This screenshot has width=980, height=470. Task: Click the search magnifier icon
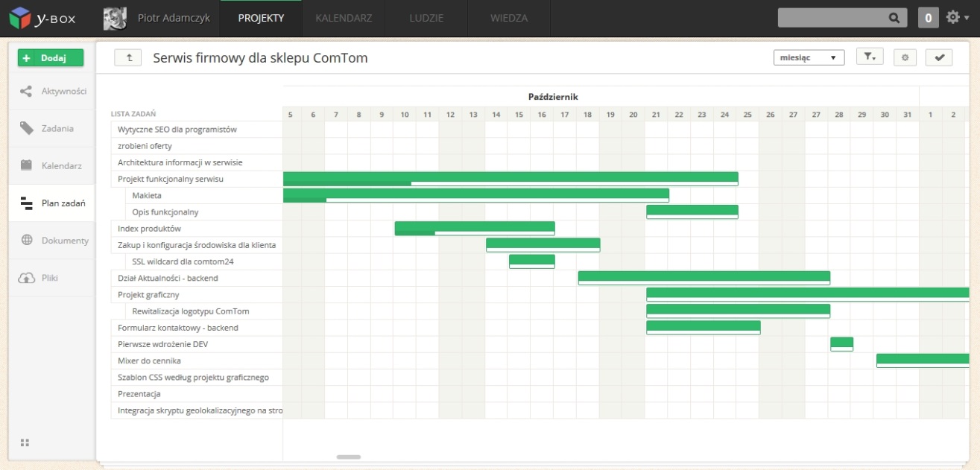click(x=894, y=18)
